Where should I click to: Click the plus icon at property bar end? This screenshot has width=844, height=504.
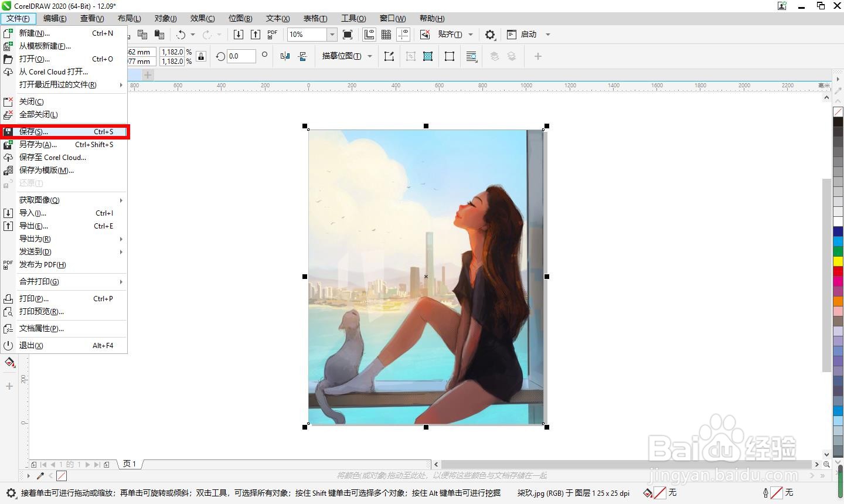(537, 56)
